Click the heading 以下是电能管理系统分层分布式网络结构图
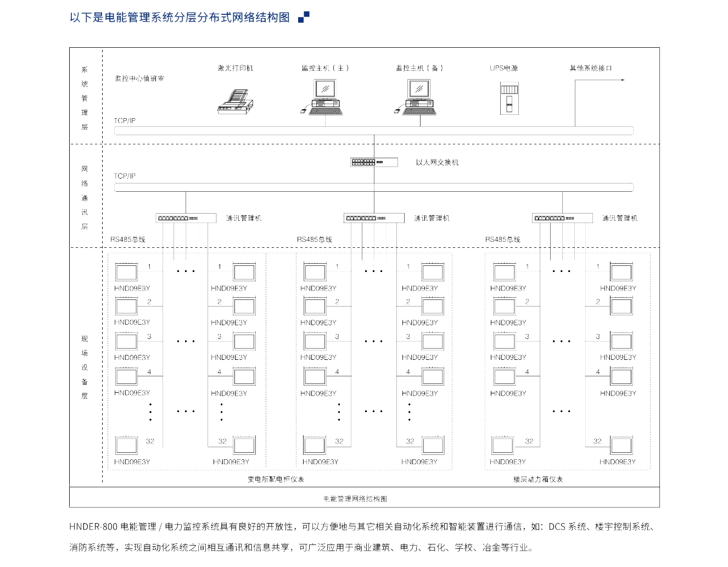This screenshot has height=567, width=728. (180, 18)
